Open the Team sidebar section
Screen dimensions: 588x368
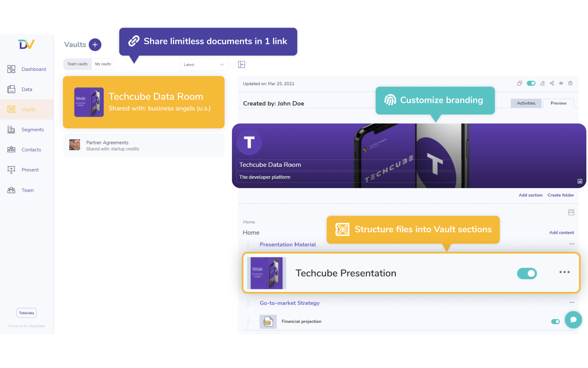point(11,190)
